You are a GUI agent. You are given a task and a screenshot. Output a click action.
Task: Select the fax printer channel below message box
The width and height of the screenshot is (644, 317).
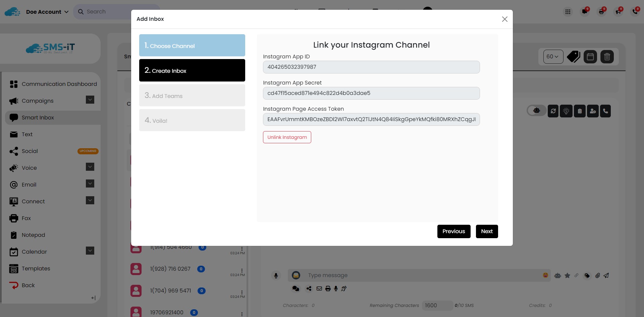(328, 288)
